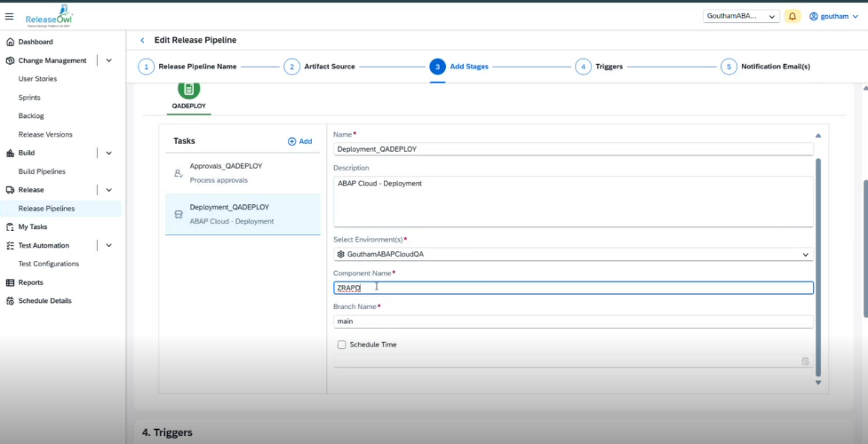Click the back arrow beside Edit Release Pipeline

142,40
